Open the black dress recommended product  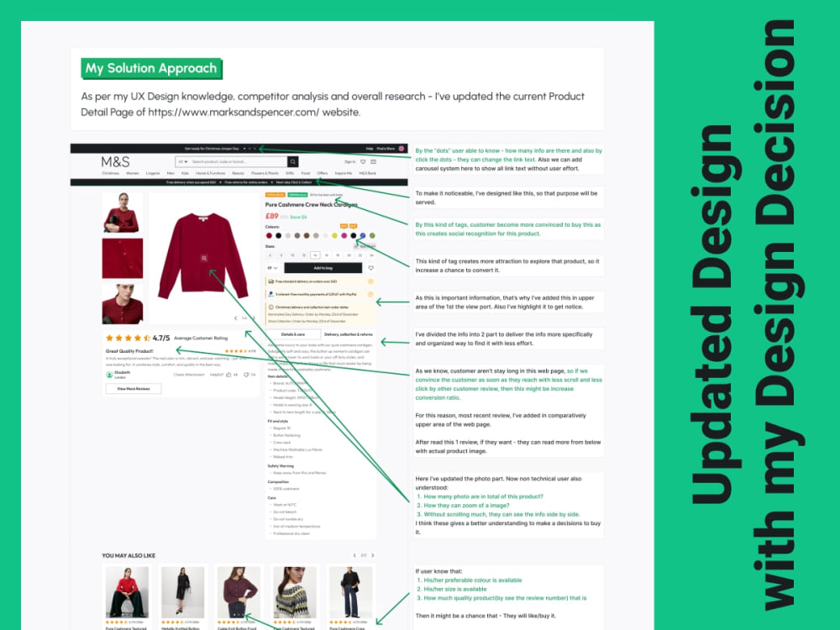click(x=182, y=592)
